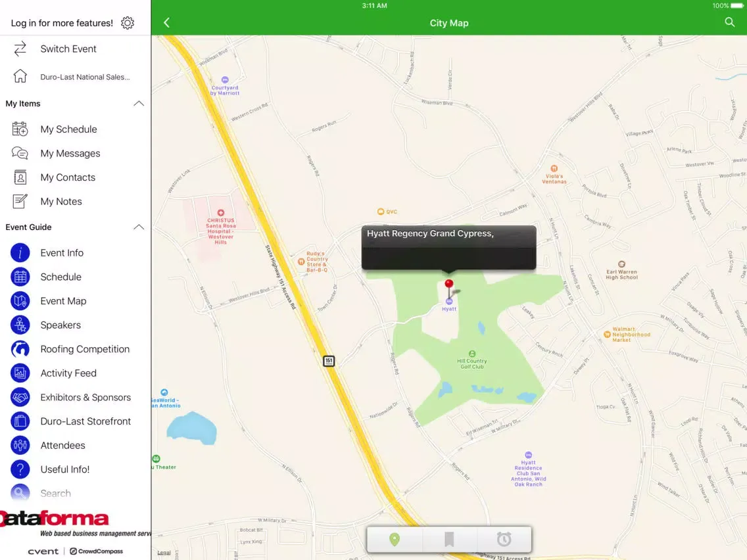Select the bookmark button in map toolbar
The image size is (747, 560).
coord(448,539)
